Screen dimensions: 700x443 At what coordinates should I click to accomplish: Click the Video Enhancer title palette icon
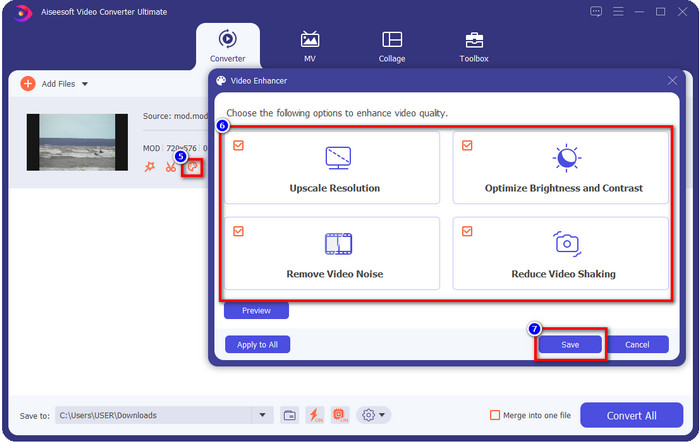(221, 81)
